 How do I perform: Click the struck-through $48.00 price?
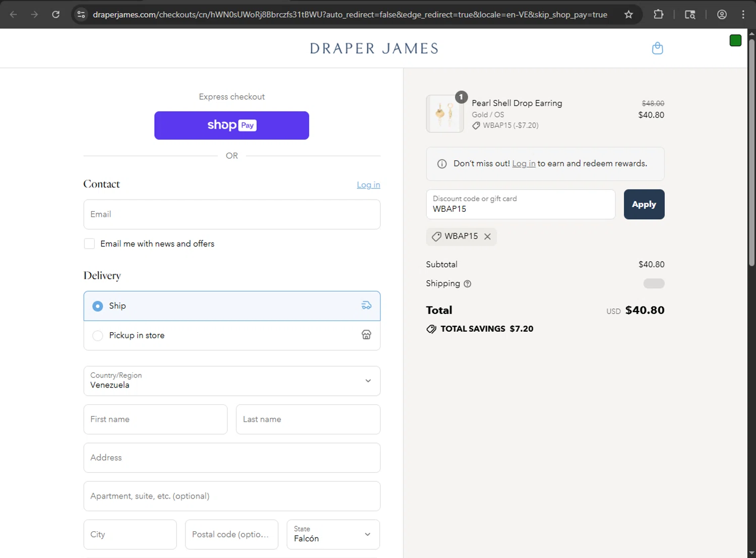pos(653,103)
